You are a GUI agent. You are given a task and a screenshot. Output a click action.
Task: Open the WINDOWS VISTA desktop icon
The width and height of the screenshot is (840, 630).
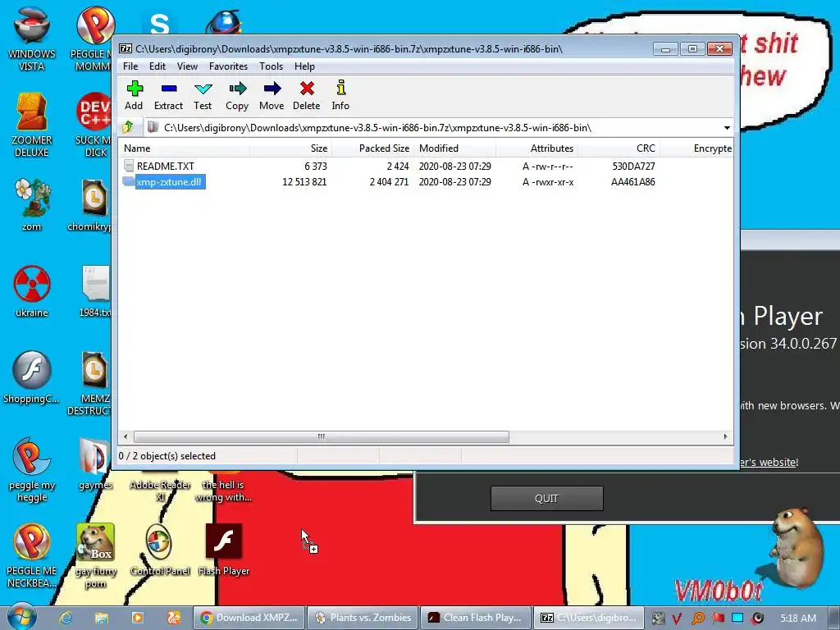click(32, 39)
